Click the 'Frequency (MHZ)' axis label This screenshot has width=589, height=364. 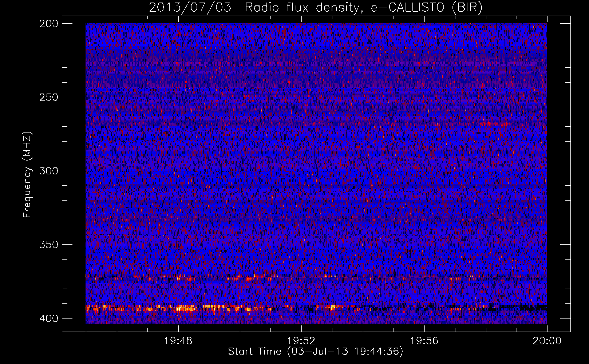point(27,175)
